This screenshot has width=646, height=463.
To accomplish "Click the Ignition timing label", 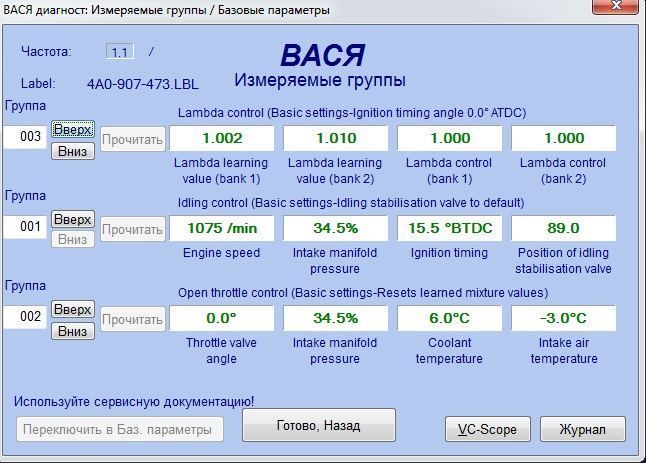I will tap(449, 253).
